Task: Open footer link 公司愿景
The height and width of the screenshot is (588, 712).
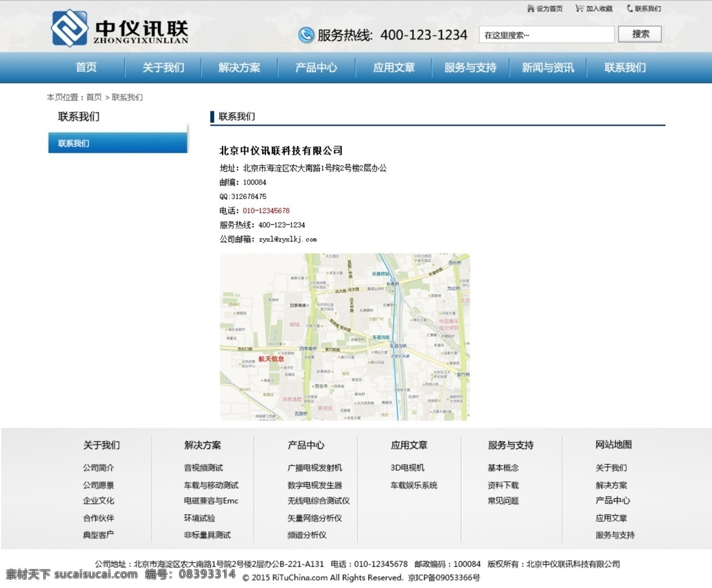Action: (98, 485)
